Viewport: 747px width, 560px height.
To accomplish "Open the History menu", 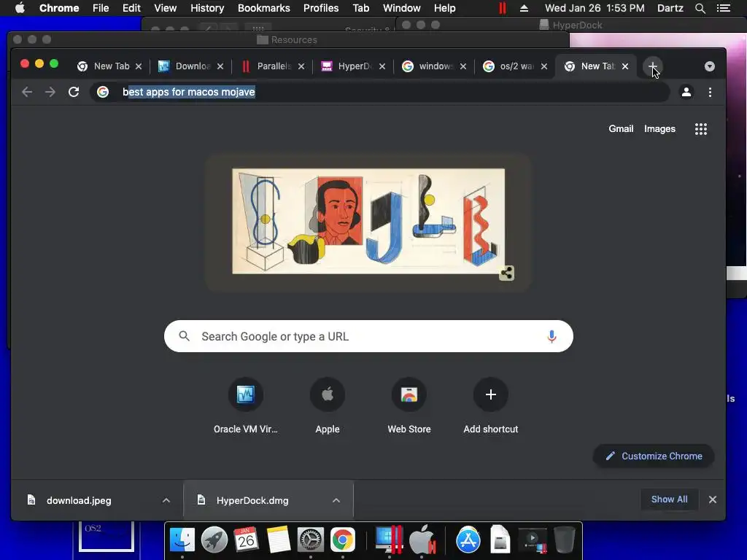I will pos(207,8).
